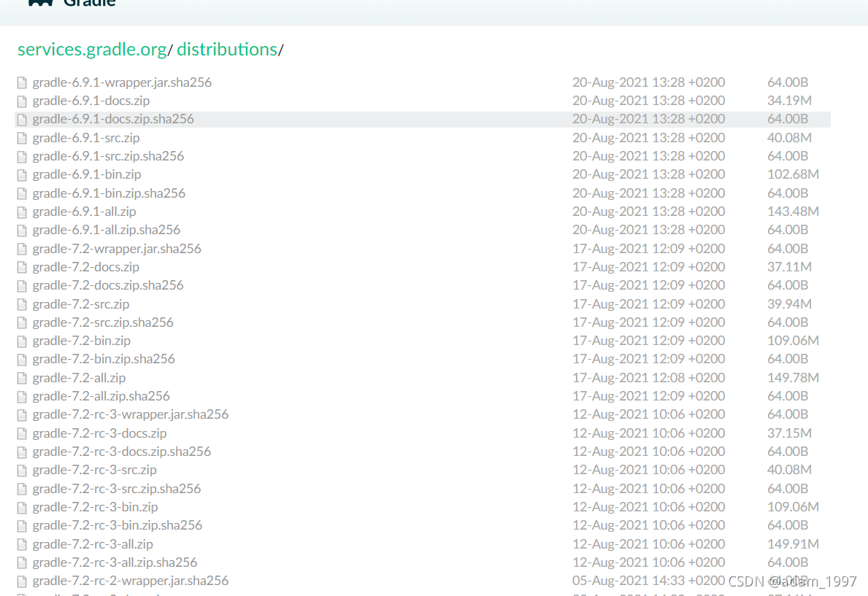This screenshot has height=596, width=868.
Task: Click file icon beside gradle-7.2-src.zip
Action: tap(22, 304)
